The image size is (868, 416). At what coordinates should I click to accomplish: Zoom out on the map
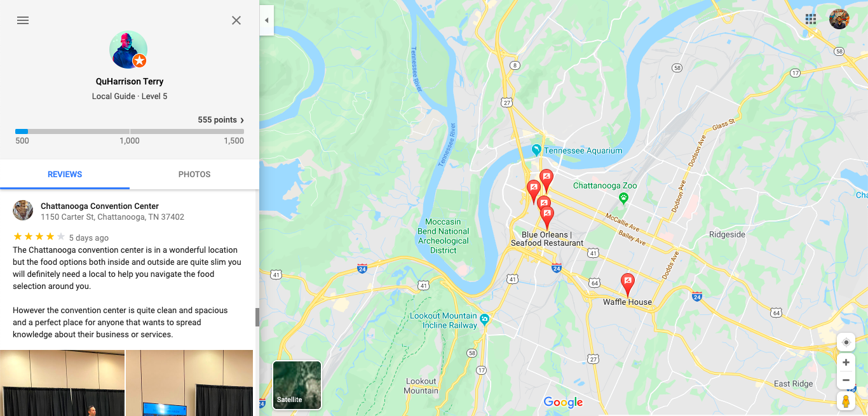[846, 380]
